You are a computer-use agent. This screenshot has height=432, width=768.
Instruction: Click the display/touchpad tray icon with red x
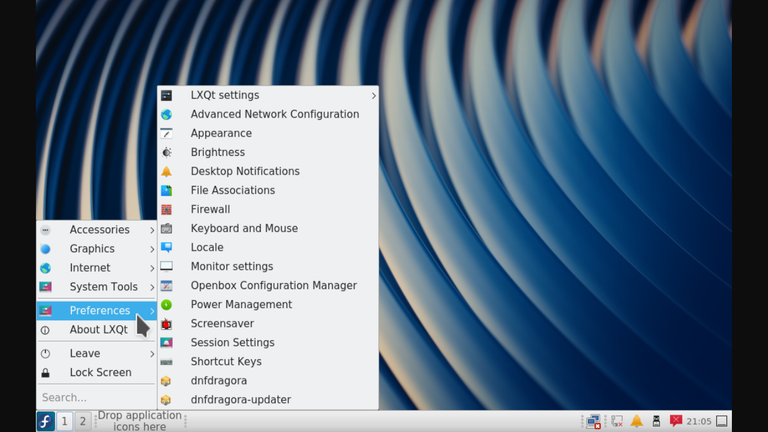(x=617, y=421)
